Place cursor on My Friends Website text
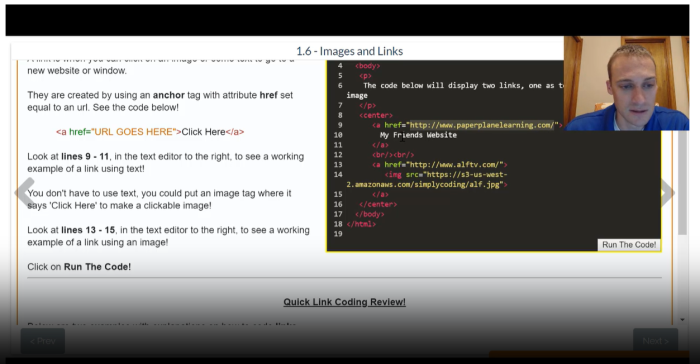This screenshot has width=700, height=364. click(x=418, y=135)
